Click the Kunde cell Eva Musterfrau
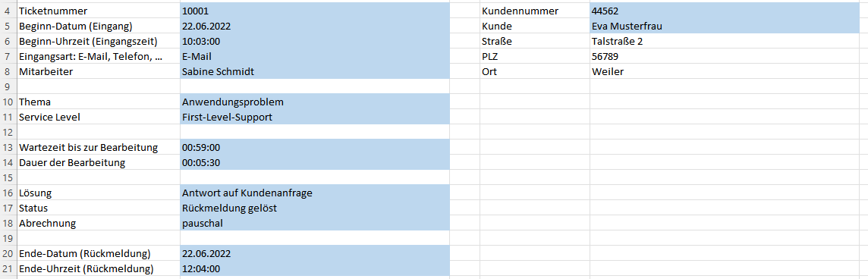 pyautogui.click(x=728, y=26)
